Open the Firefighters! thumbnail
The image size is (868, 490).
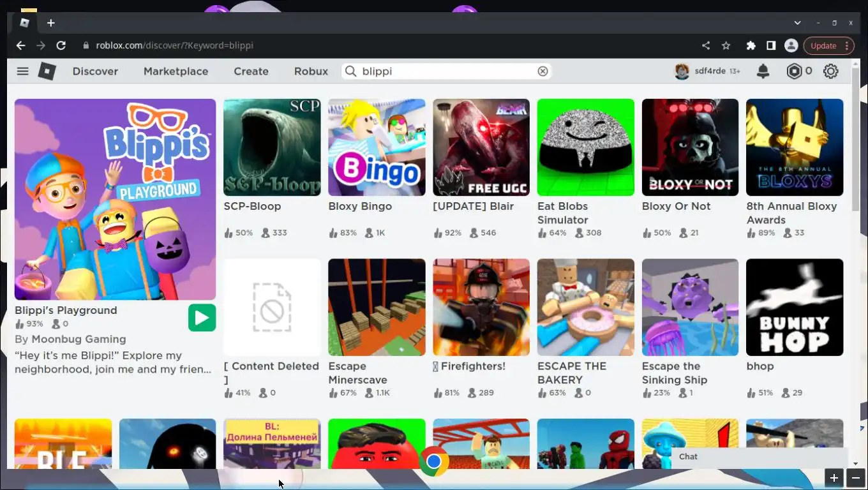click(481, 307)
